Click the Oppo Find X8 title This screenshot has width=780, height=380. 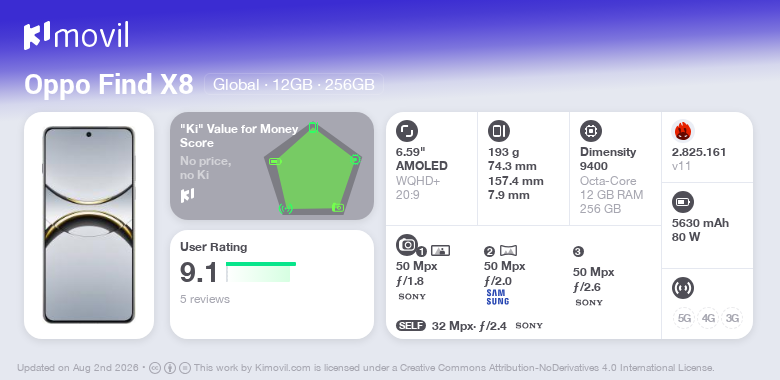point(108,85)
